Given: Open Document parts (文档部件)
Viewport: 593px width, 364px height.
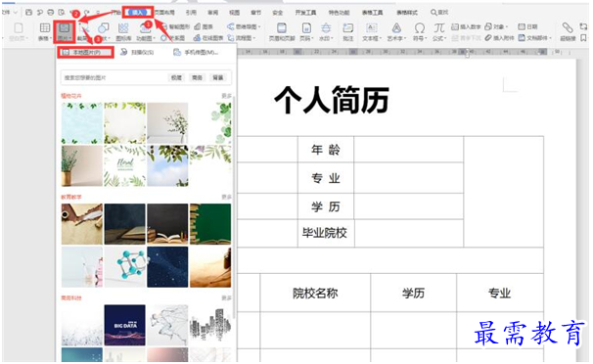Looking at the screenshot, I should [534, 38].
